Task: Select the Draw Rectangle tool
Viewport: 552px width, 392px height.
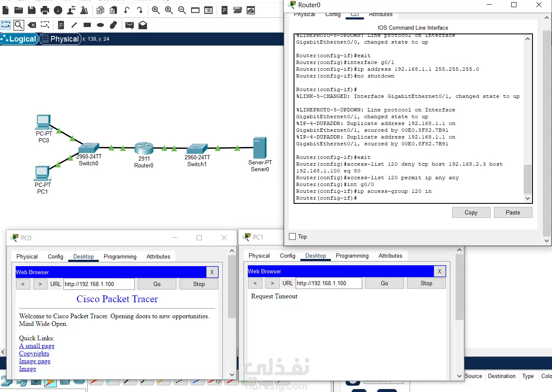Action: coord(87,25)
